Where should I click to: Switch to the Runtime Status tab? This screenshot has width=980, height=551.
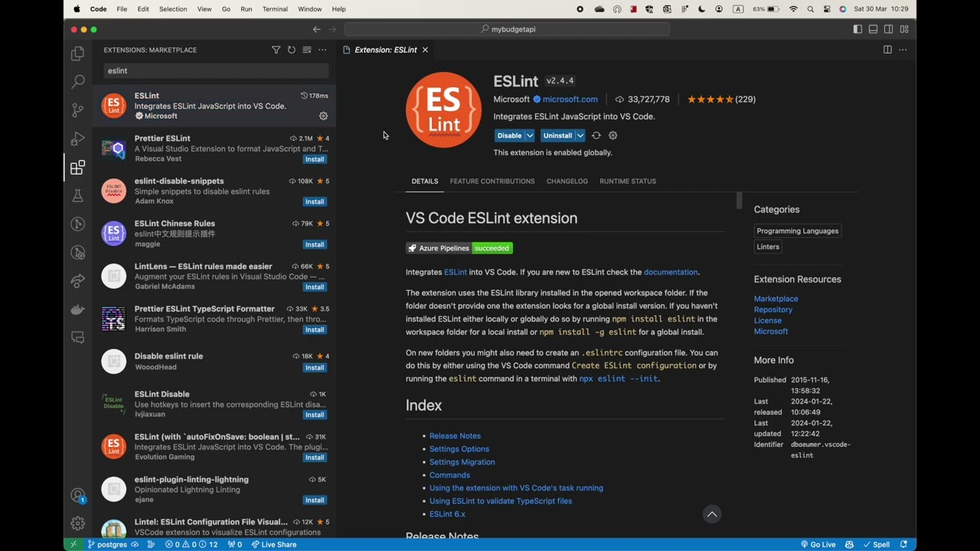[x=628, y=181]
